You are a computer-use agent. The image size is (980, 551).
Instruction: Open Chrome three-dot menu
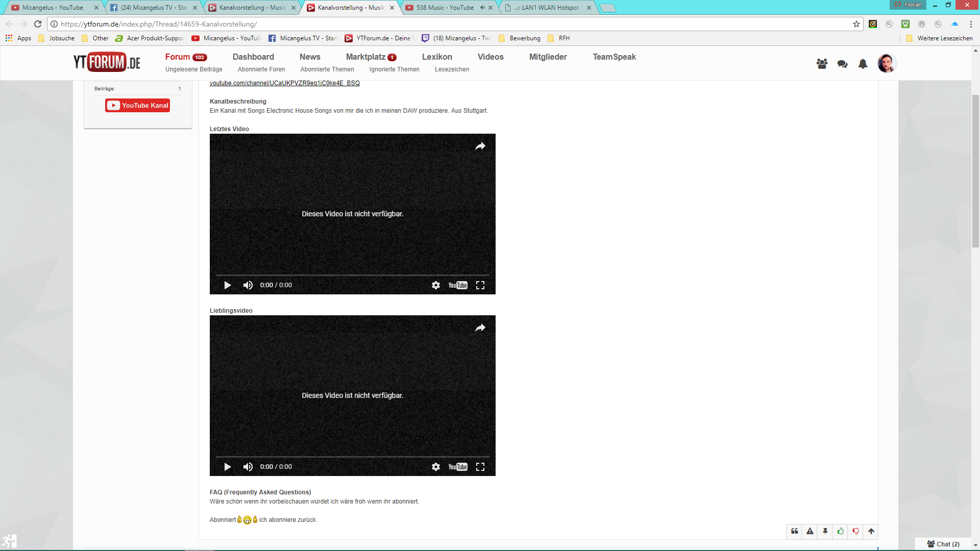coord(971,24)
